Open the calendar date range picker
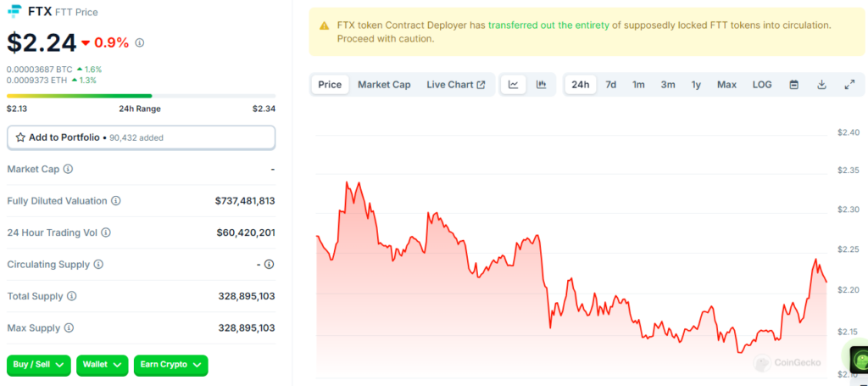This screenshot has width=868, height=386. click(793, 85)
